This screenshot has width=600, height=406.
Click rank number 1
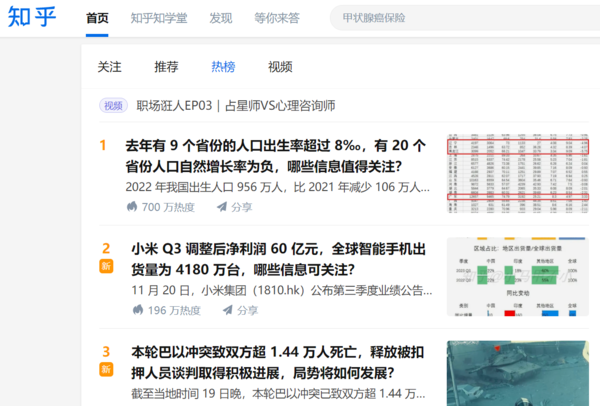(x=103, y=145)
